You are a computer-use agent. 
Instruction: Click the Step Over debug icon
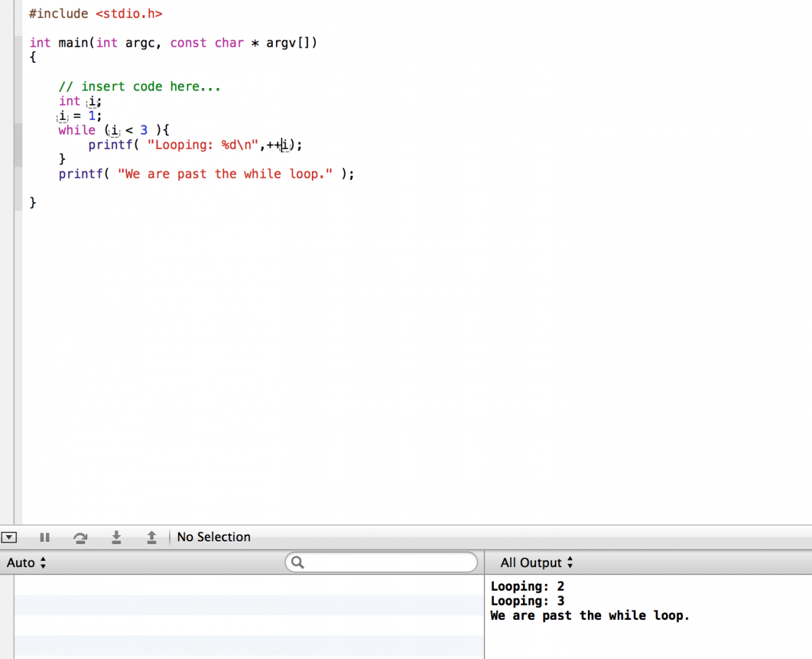pyautogui.click(x=81, y=537)
